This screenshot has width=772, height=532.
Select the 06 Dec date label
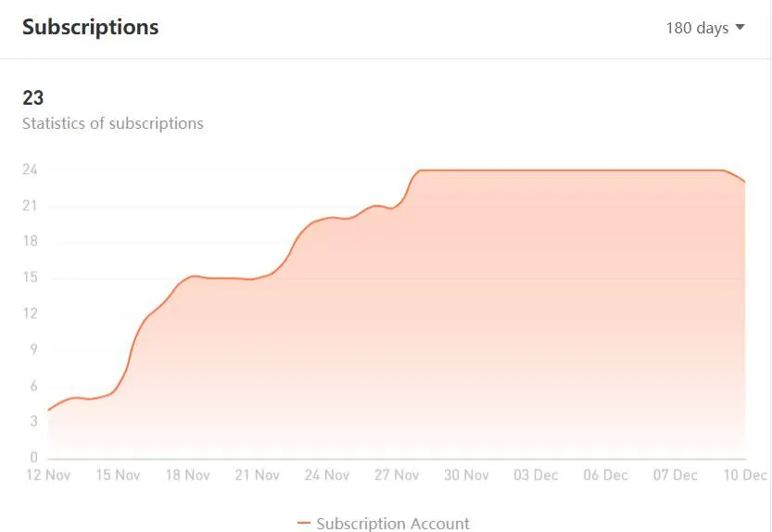pos(605,475)
